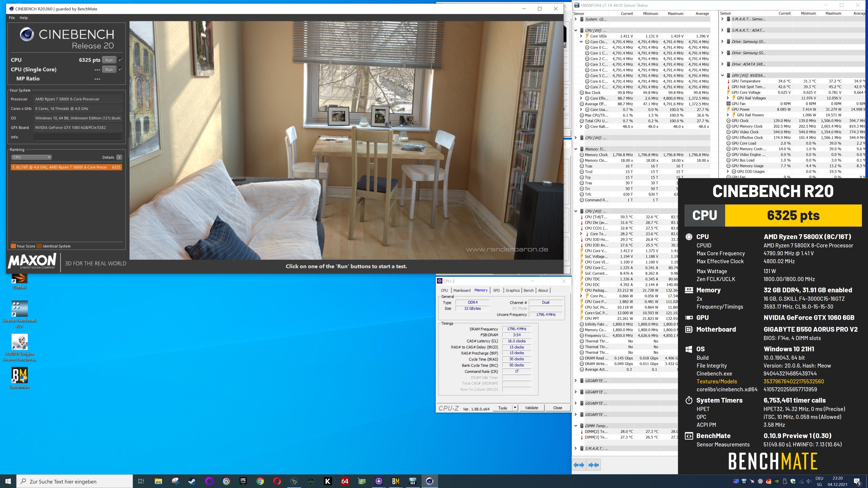Click the Cinebench logo in the left panel
This screenshot has height=488, width=868.
tap(27, 34)
